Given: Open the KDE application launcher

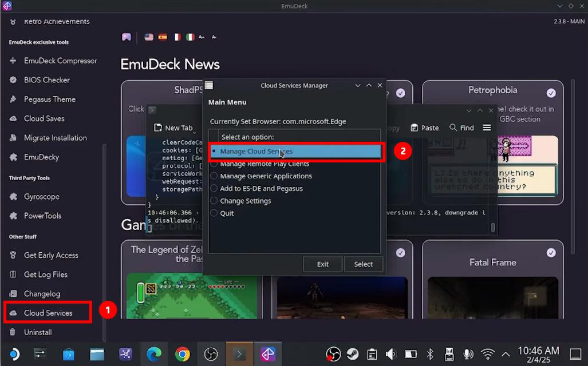Looking at the screenshot, I should [14, 354].
